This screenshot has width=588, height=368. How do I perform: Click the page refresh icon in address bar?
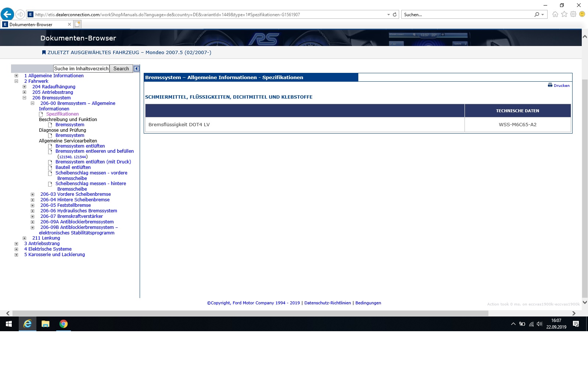point(395,15)
